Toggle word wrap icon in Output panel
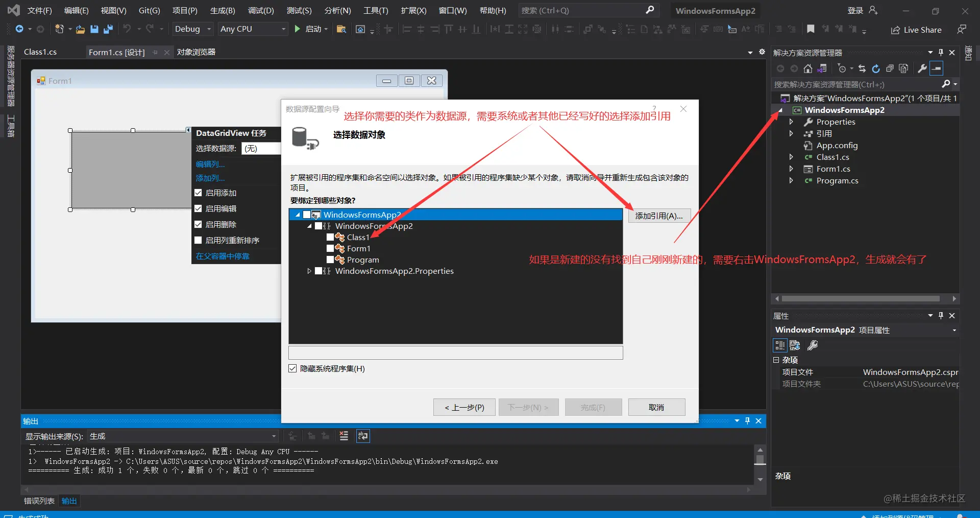The width and height of the screenshot is (980, 518). pyautogui.click(x=363, y=436)
